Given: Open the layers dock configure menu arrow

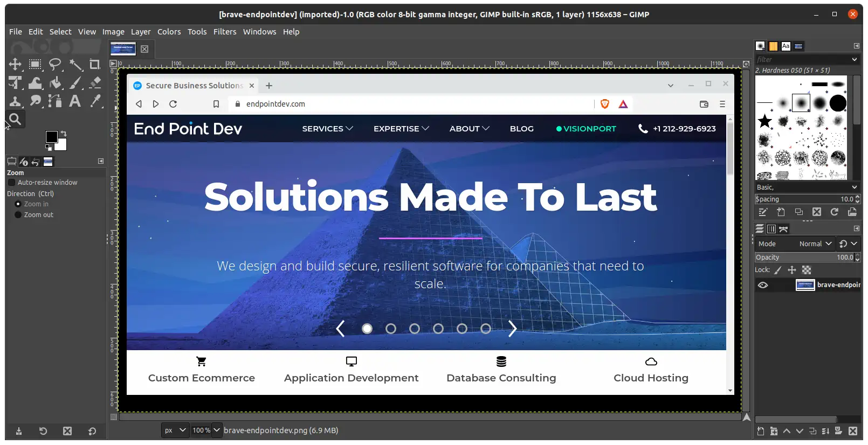Looking at the screenshot, I should click(857, 228).
